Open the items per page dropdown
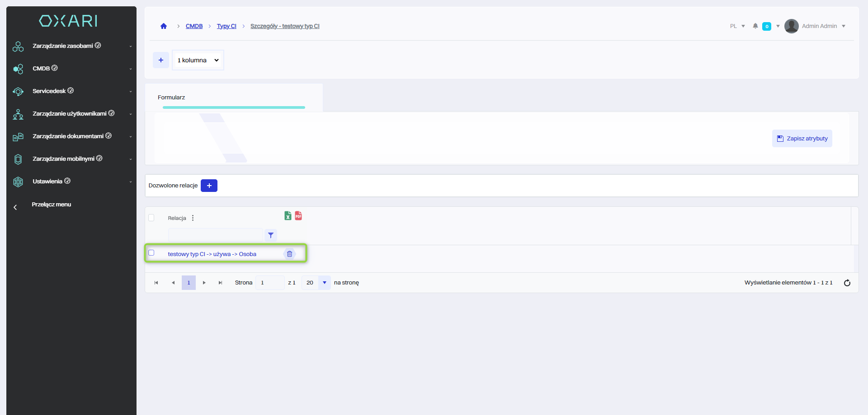The height and width of the screenshot is (415, 868). pyautogui.click(x=324, y=283)
